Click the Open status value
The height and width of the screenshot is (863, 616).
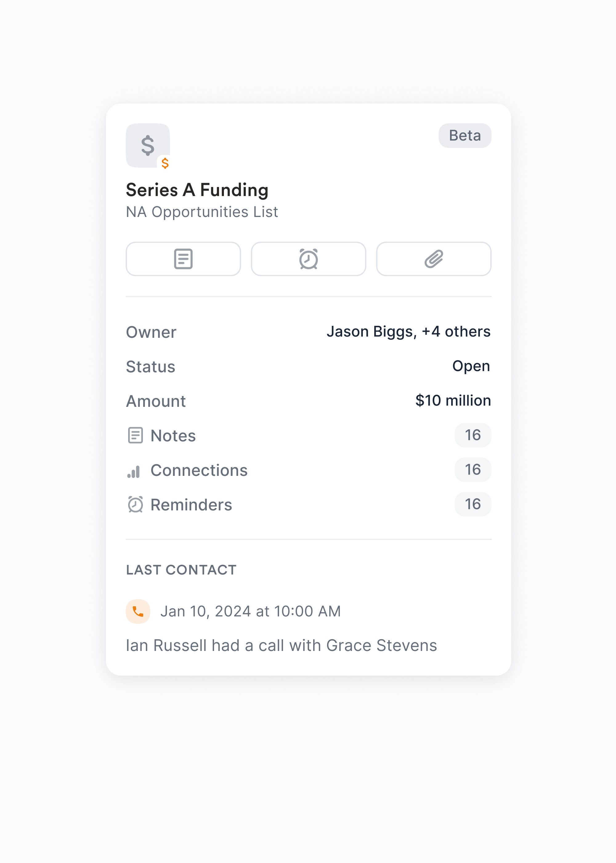pos(471,366)
